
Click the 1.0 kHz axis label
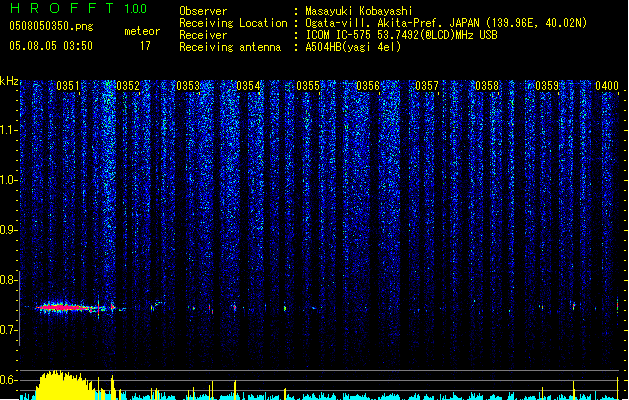[8, 180]
